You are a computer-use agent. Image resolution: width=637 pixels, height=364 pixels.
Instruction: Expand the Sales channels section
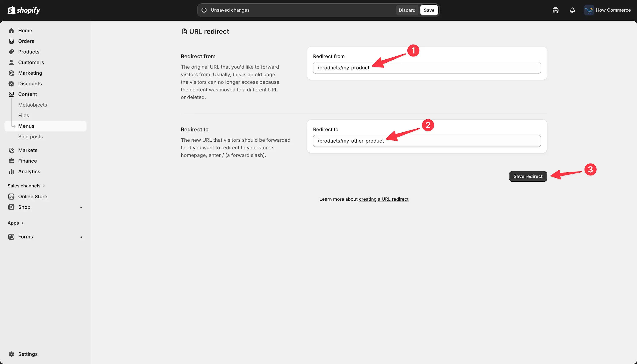[26, 186]
